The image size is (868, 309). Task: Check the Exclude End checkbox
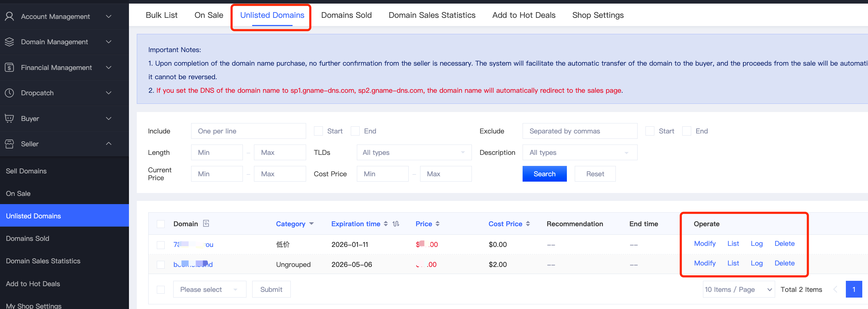pyautogui.click(x=687, y=131)
